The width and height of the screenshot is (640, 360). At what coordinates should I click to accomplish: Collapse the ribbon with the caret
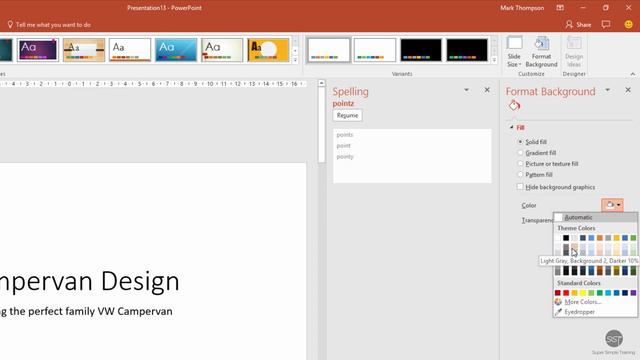pyautogui.click(x=633, y=74)
